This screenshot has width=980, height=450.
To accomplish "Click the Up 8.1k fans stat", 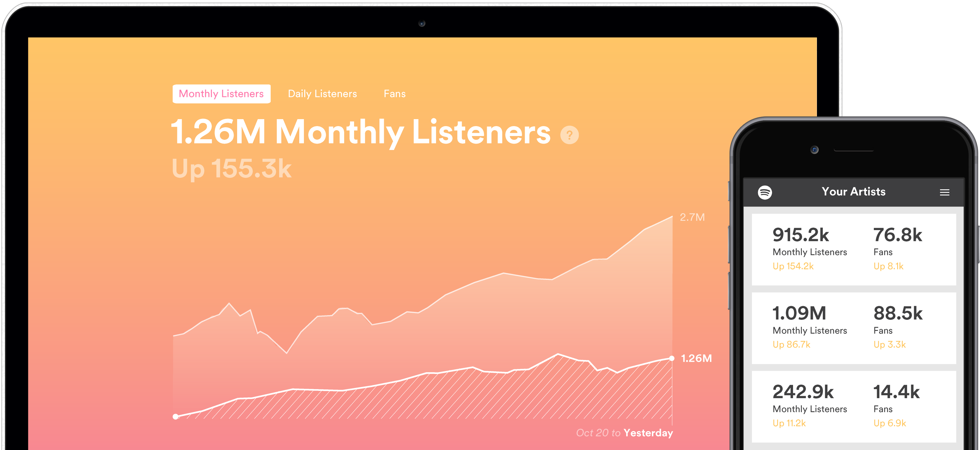I will (889, 266).
